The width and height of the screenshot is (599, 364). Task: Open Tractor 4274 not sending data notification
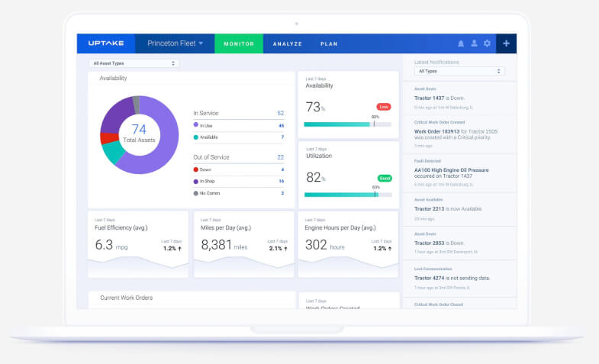click(x=459, y=278)
